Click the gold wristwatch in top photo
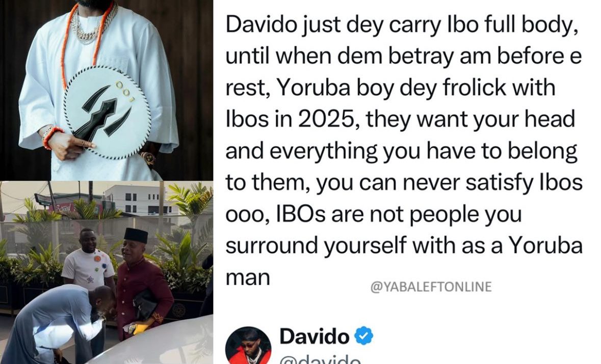The height and width of the screenshot is (364, 601). point(147,158)
